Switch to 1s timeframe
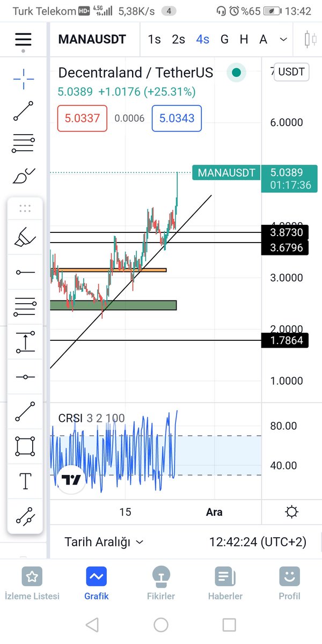Viewport: 322px width, 644px height. coord(155,39)
